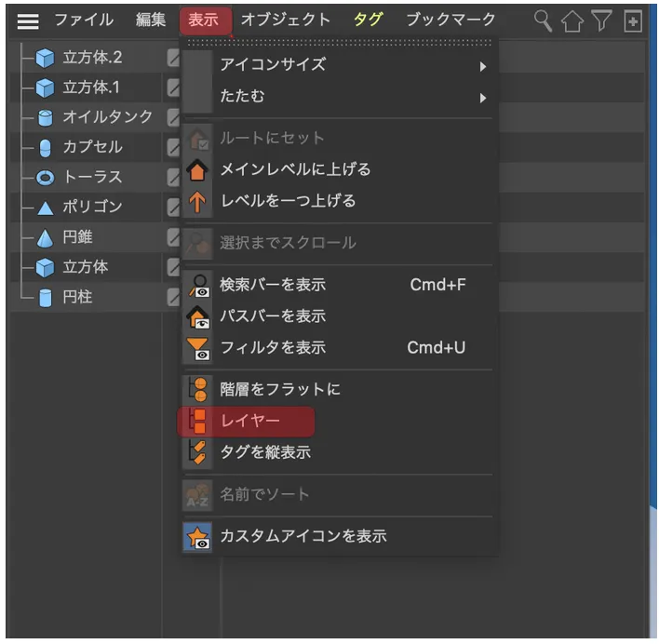Click the search magnifier icon in header
Image resolution: width=659 pixels, height=644 pixels.
click(542, 21)
